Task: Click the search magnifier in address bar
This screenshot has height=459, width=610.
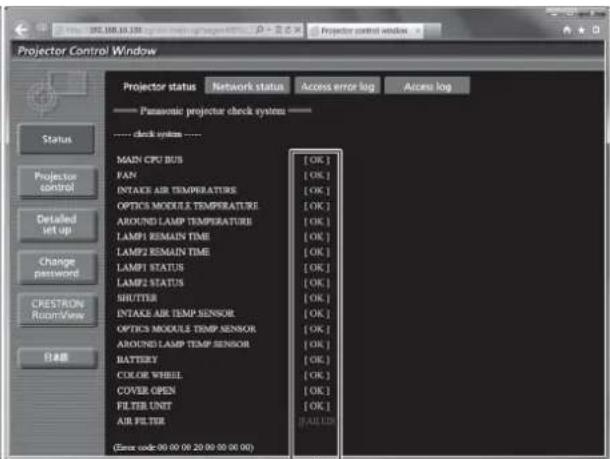Action: tap(259, 30)
